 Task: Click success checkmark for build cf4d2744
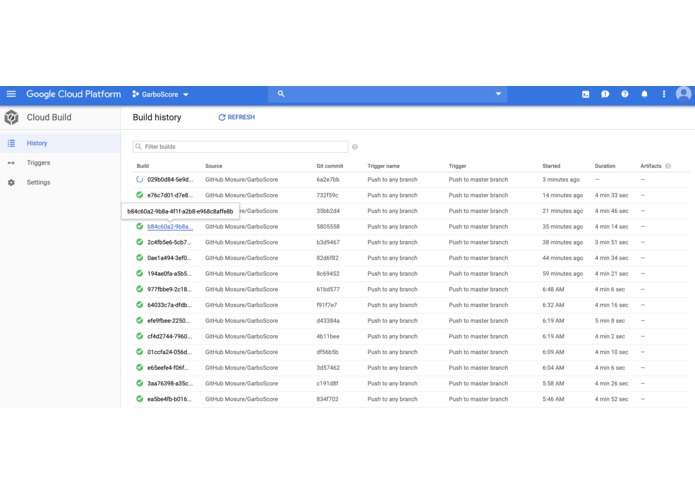139,336
